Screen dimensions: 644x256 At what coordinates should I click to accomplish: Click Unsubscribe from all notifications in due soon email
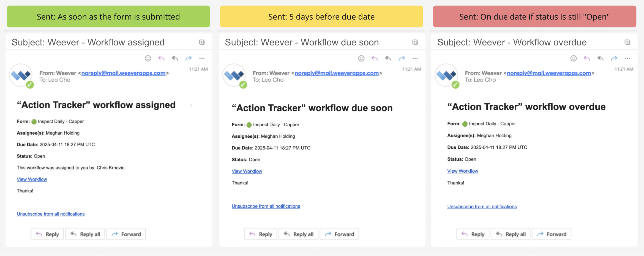[x=266, y=206]
